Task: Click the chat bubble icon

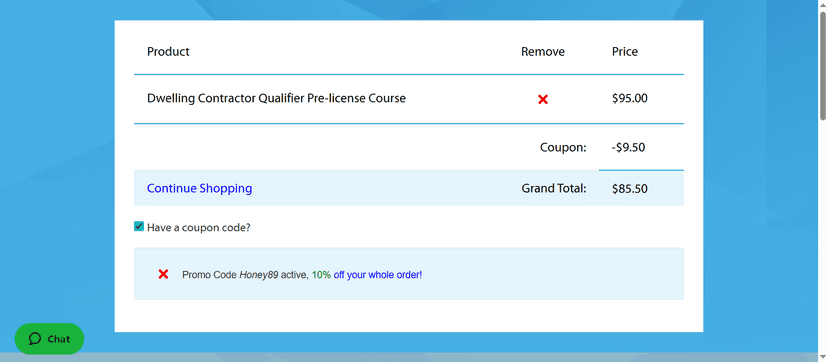Action: (x=35, y=339)
